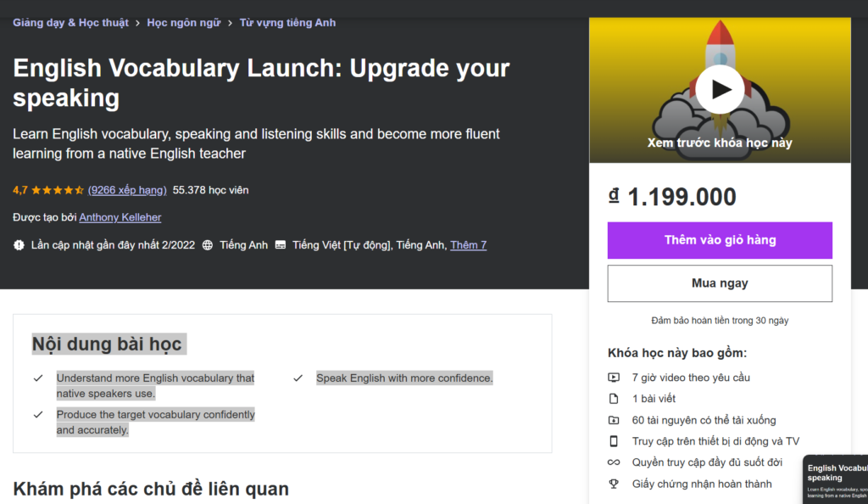Click the mobile device access icon
Screen dimensions: 868x504
pos(614,441)
